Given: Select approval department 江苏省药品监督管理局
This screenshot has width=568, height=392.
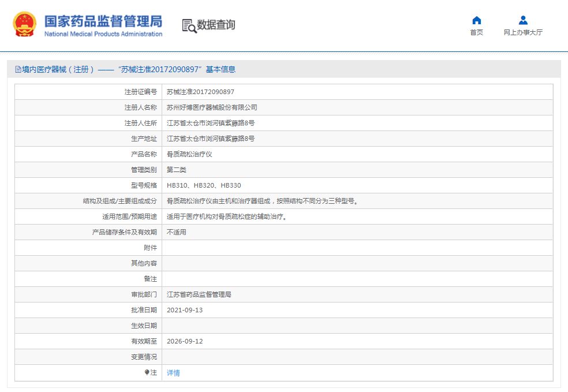Looking at the screenshot, I should (x=199, y=294).
